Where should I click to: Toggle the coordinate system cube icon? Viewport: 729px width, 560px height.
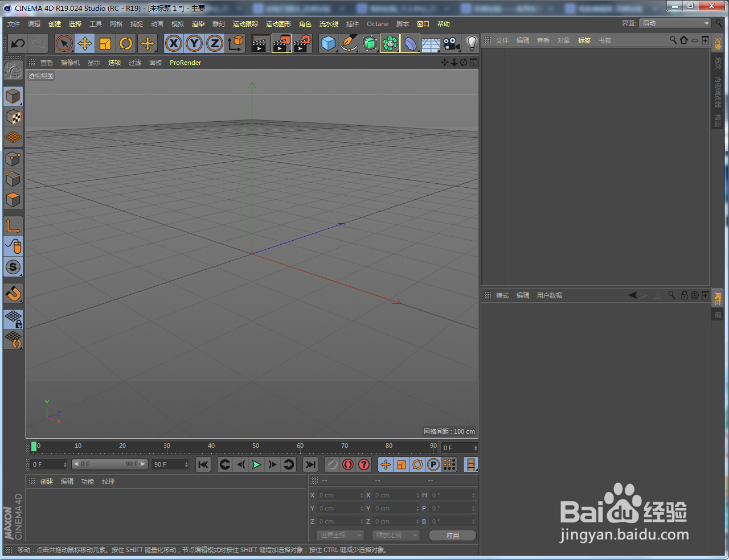click(235, 44)
